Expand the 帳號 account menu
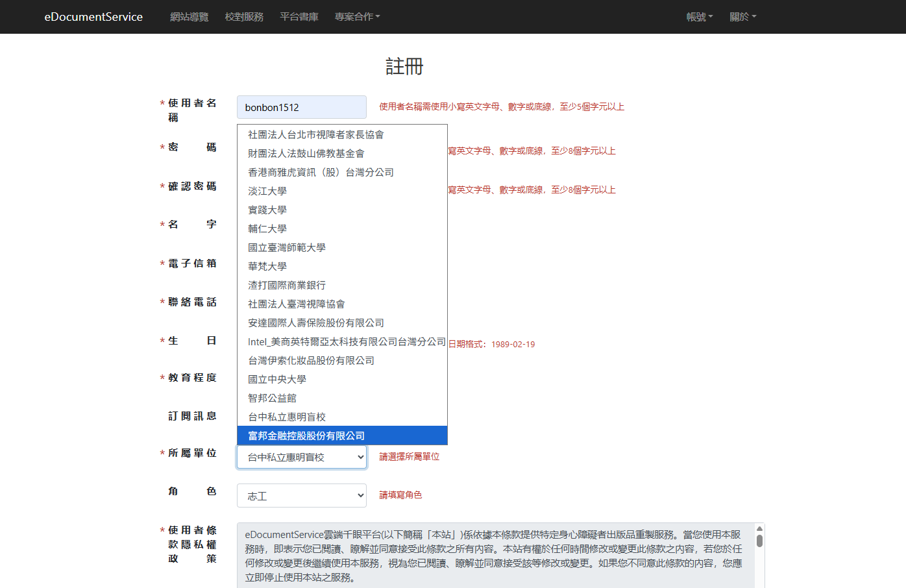 (x=700, y=17)
